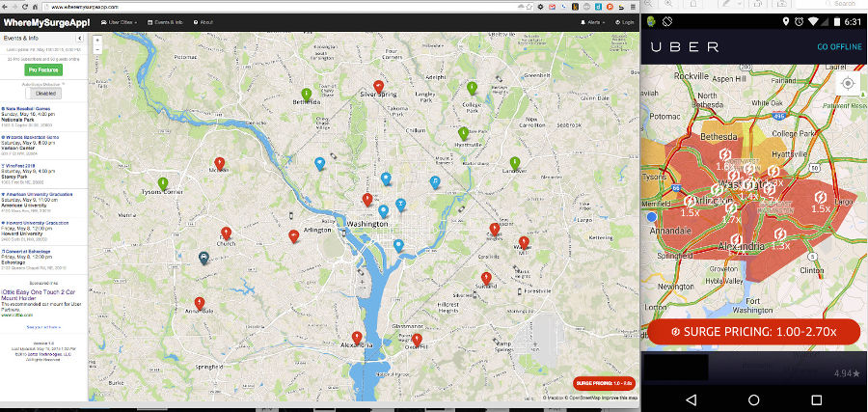Tap the 1.7x surge bolt in Uber map
Screen dimensions: 868x412
731,207
